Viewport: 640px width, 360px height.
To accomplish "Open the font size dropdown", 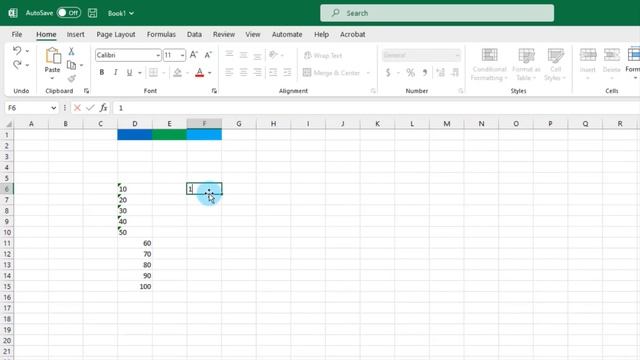I will pyautogui.click(x=182, y=55).
